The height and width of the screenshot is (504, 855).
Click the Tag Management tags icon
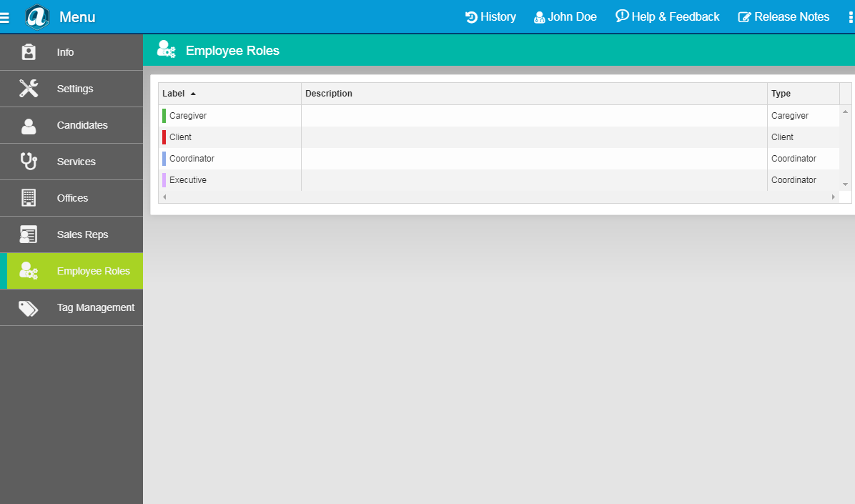29,309
